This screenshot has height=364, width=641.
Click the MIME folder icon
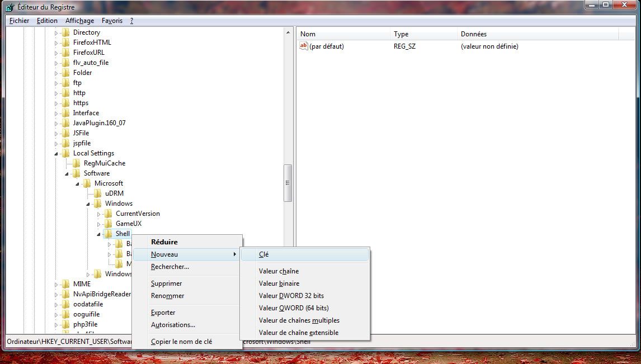(x=66, y=284)
